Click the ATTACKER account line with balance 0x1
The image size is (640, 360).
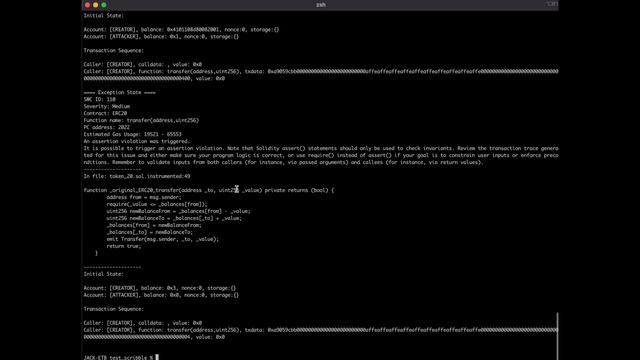[161, 36]
